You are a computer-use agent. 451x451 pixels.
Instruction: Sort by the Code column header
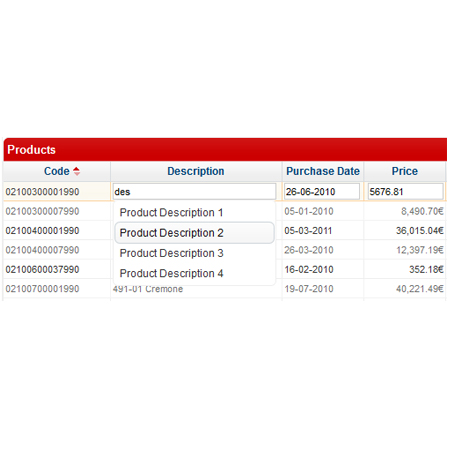[57, 171]
